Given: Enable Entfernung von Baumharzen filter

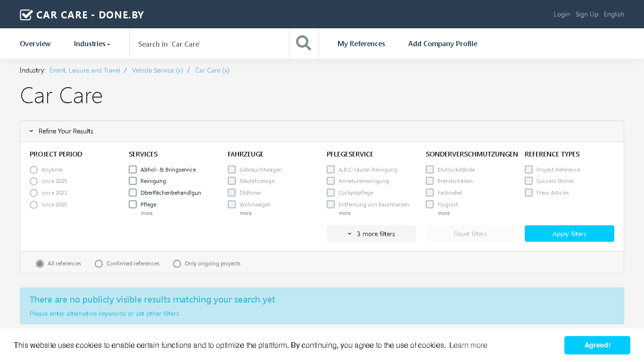Looking at the screenshot, I should (330, 204).
